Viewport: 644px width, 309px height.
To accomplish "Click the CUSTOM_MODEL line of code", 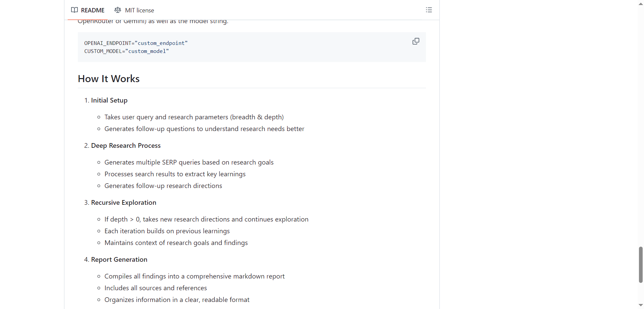I will (x=126, y=51).
